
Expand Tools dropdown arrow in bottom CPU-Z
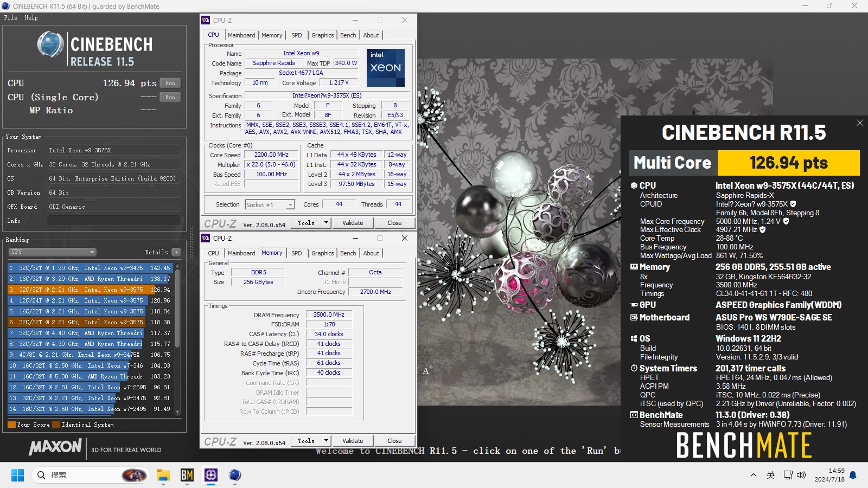pyautogui.click(x=326, y=441)
